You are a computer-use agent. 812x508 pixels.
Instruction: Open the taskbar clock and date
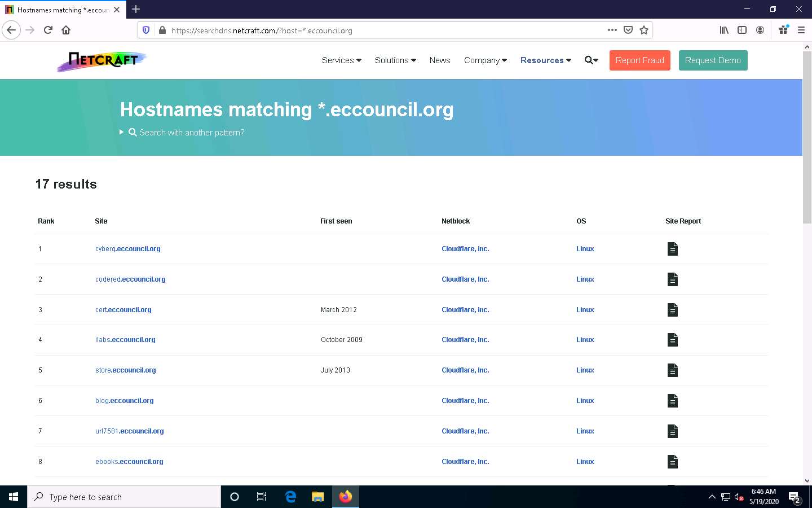[x=764, y=497]
